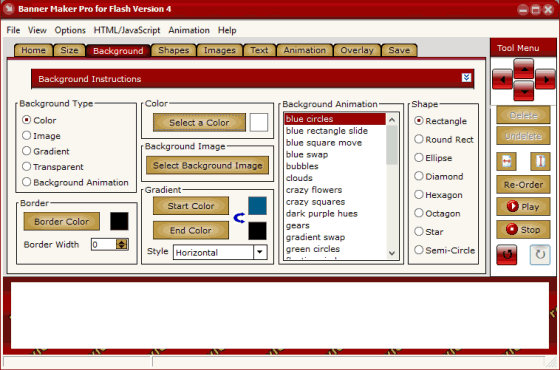Click Select Background Image button
560x370 pixels.
pos(208,165)
